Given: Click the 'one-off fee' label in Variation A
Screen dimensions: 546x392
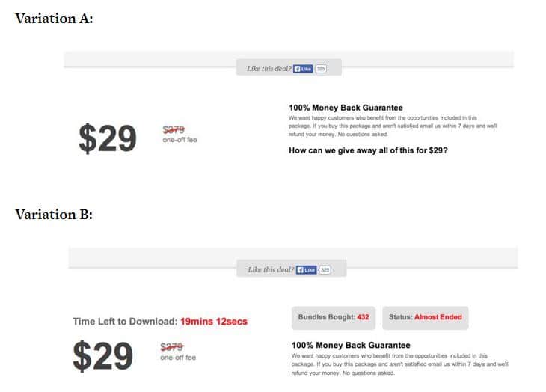Looking at the screenshot, I should [x=180, y=140].
